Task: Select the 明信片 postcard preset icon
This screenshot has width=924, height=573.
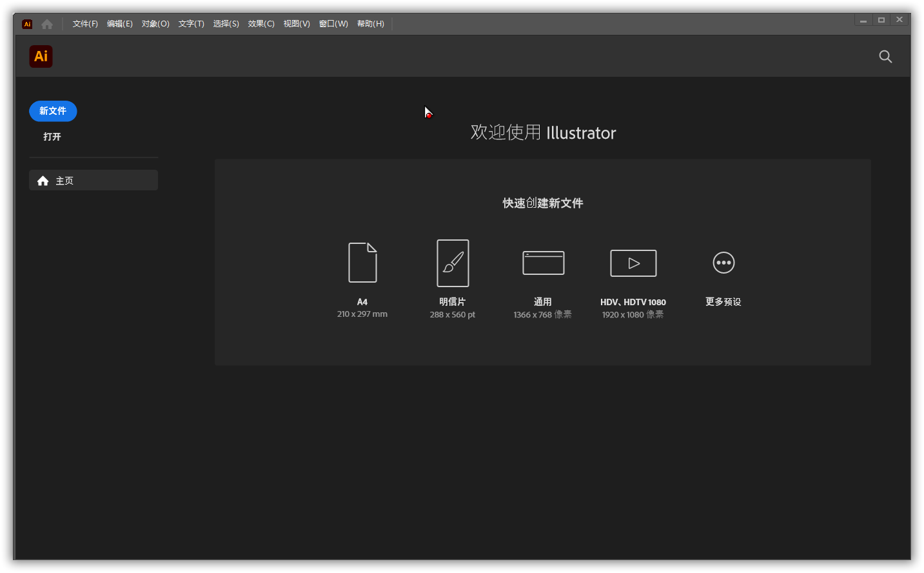Action: click(x=453, y=263)
